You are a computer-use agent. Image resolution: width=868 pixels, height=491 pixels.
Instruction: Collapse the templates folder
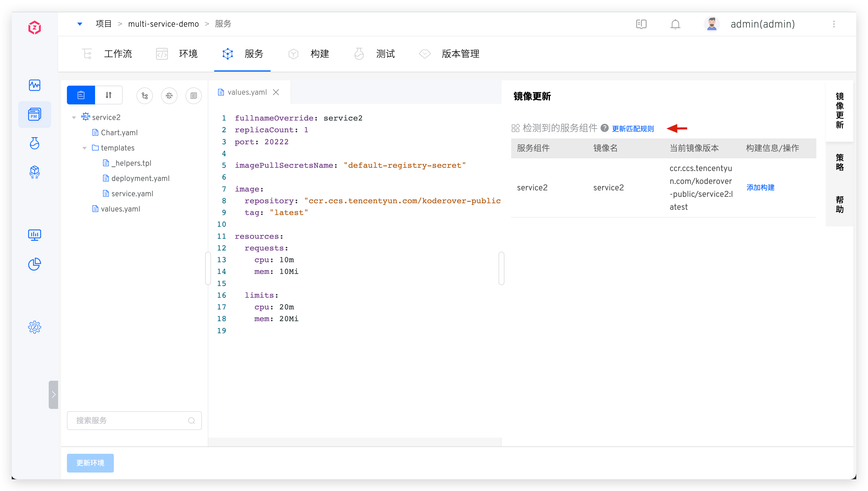pos(84,148)
